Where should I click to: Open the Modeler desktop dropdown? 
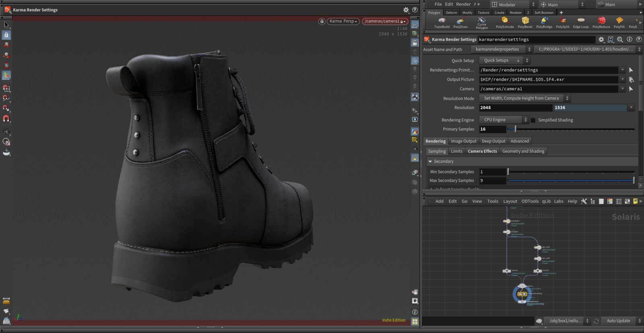(513, 4)
